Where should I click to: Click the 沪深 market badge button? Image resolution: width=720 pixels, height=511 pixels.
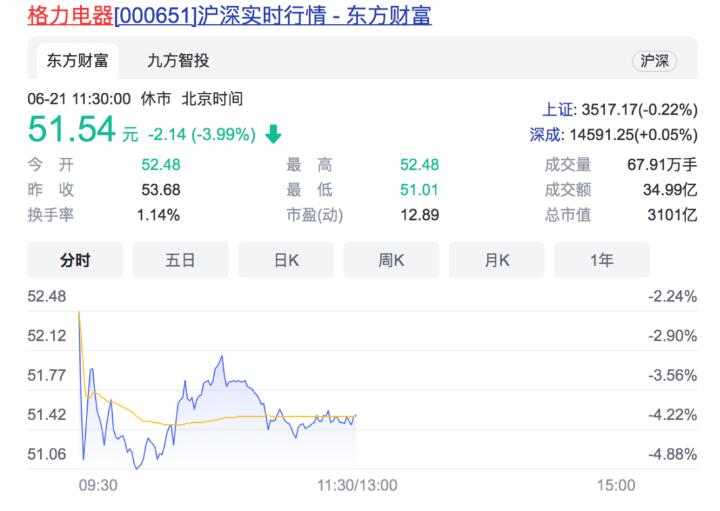[655, 61]
